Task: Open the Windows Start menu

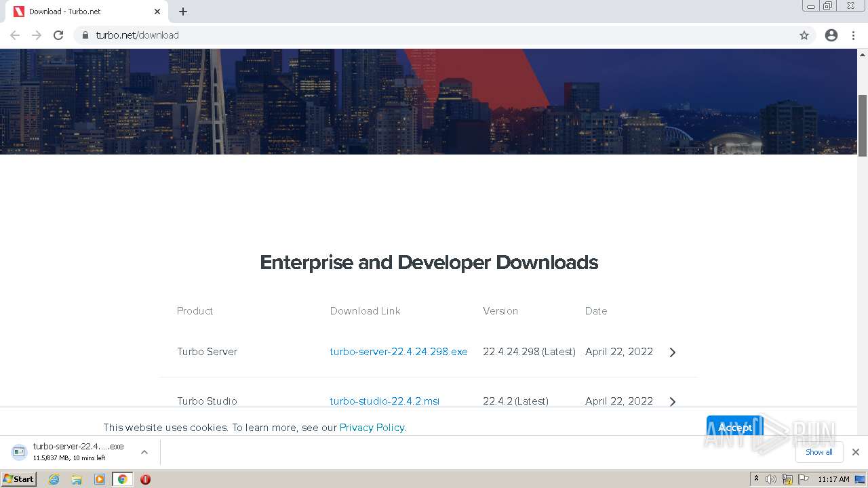Action: (19, 479)
